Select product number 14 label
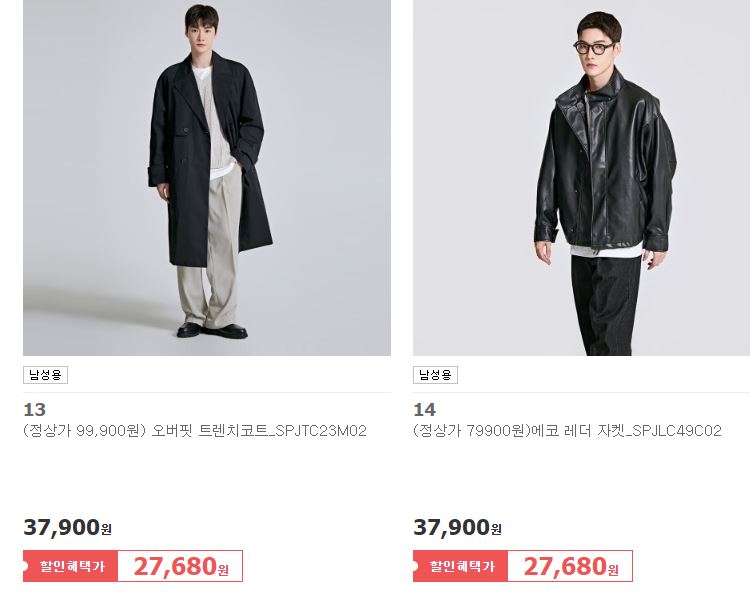750x599 pixels. 425,410
